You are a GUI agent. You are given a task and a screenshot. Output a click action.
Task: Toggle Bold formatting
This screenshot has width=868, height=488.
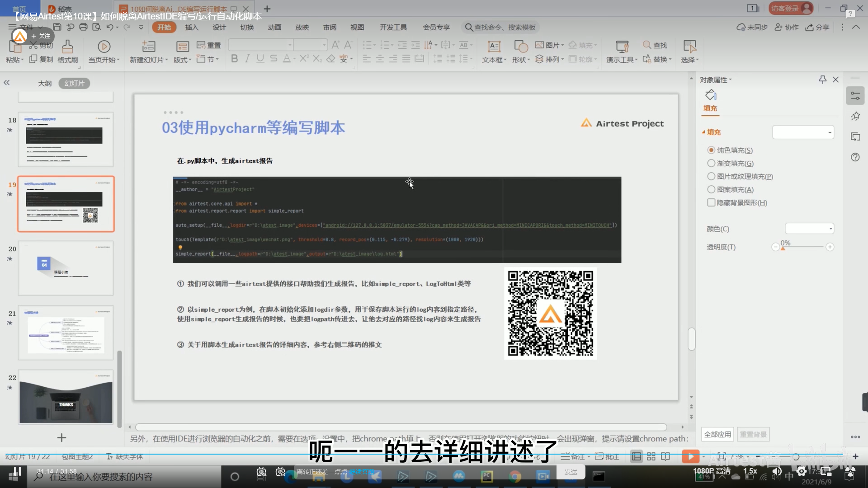tap(234, 59)
